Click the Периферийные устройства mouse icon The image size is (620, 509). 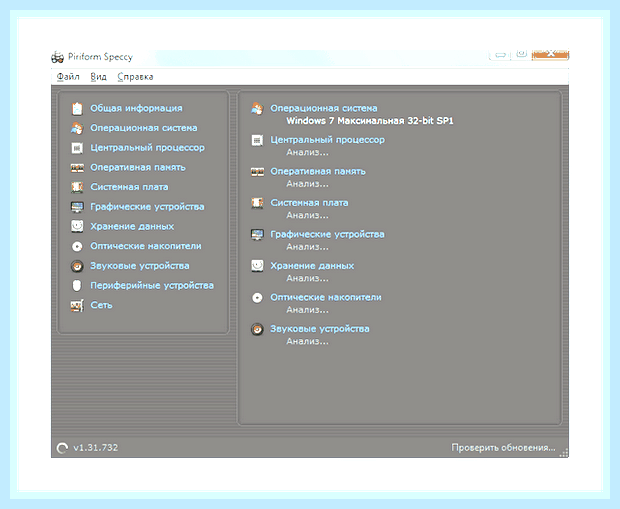[x=77, y=286]
